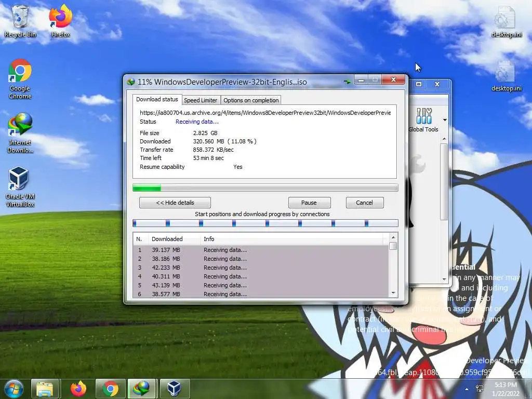Click the Receiving data... status text
The height and width of the screenshot is (399, 532).
[x=197, y=122]
